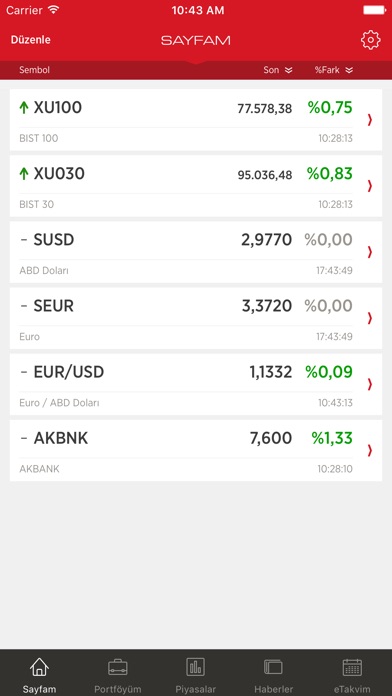
Task: Open the EUR/USD quote row
Action: click(196, 384)
